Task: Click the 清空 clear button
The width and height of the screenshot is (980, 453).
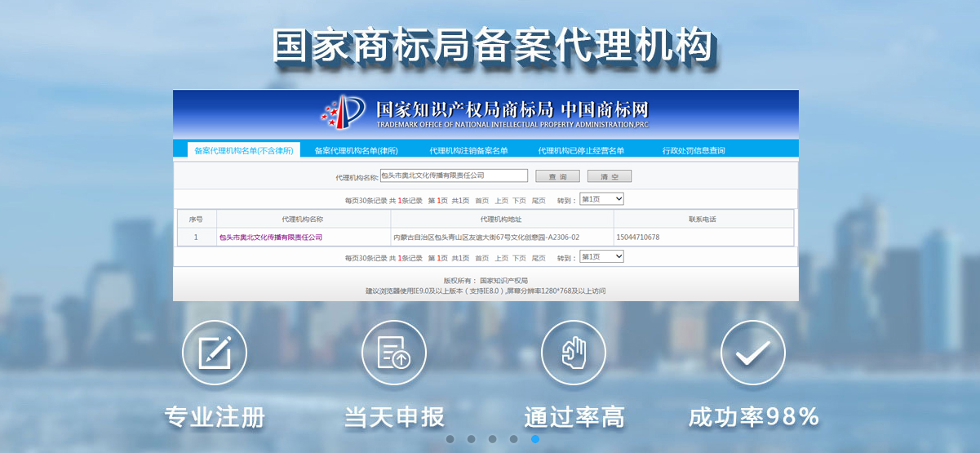Action: [x=610, y=176]
